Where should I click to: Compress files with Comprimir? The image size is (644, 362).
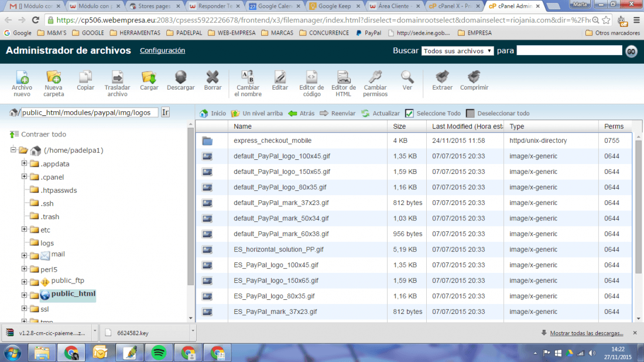click(x=474, y=80)
